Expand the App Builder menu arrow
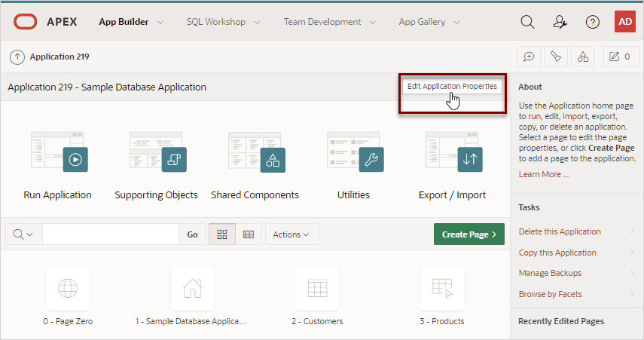Screen dimensions: 644x340 [160, 22]
